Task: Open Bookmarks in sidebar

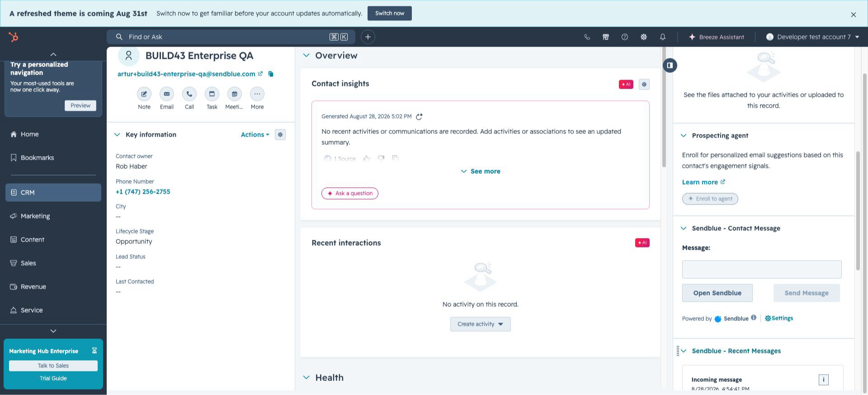Action: (53, 158)
